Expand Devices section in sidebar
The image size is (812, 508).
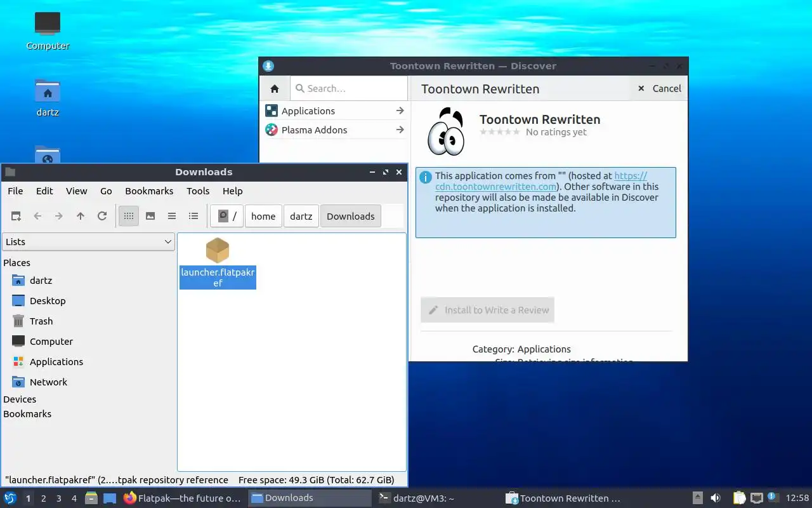point(20,399)
